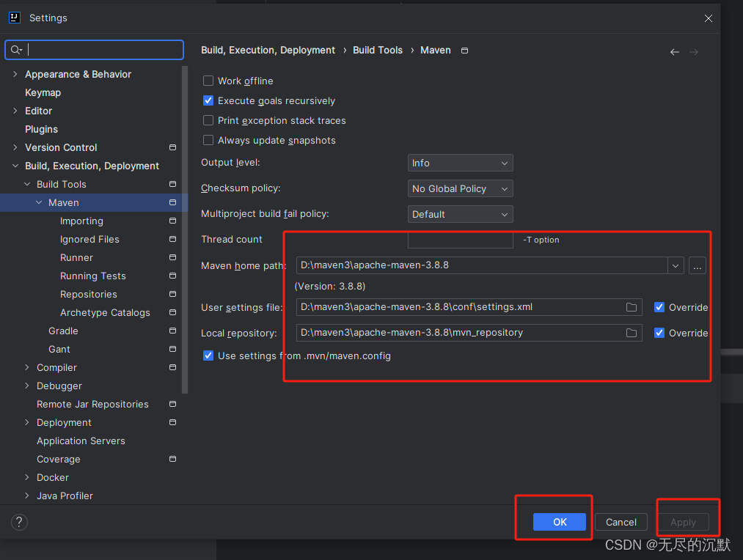Click the settings tree vertical scrollbar
743x560 pixels.
(x=185, y=229)
